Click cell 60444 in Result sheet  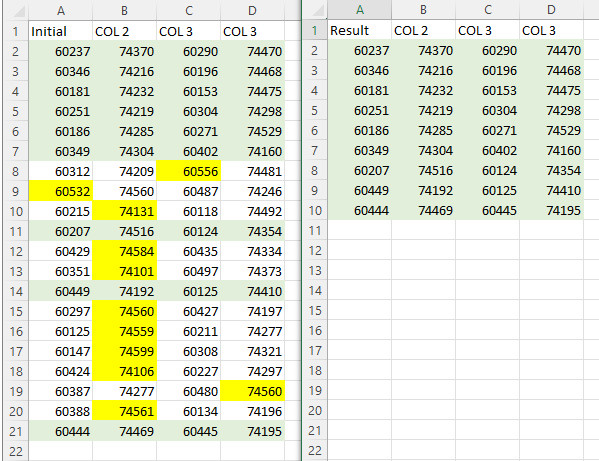point(359,210)
